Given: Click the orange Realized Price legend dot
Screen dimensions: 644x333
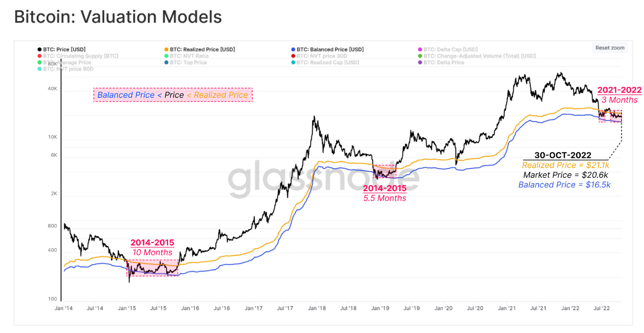Looking at the screenshot, I should pyautogui.click(x=166, y=49).
